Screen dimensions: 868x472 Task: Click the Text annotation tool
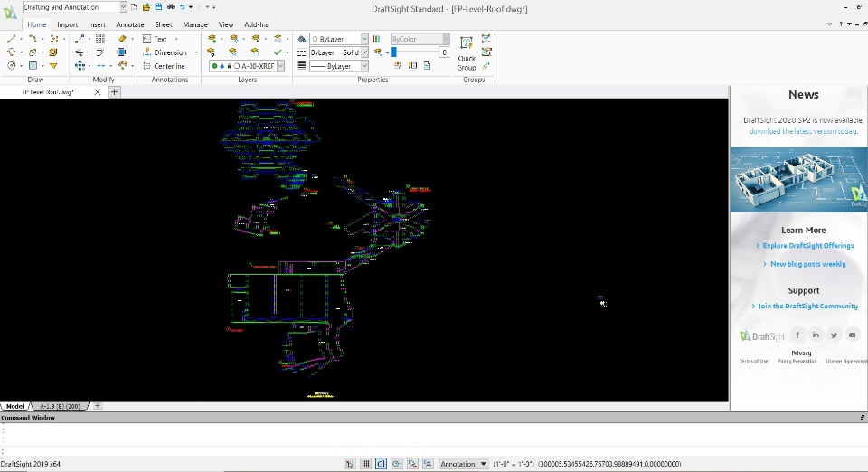tap(155, 39)
